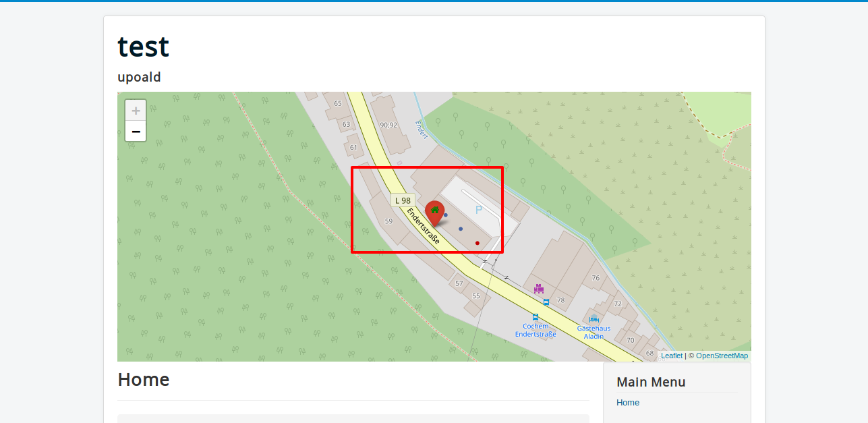Screen dimensions: 868x423
Task: Select the blue parking P symbol
Action: pos(479,210)
